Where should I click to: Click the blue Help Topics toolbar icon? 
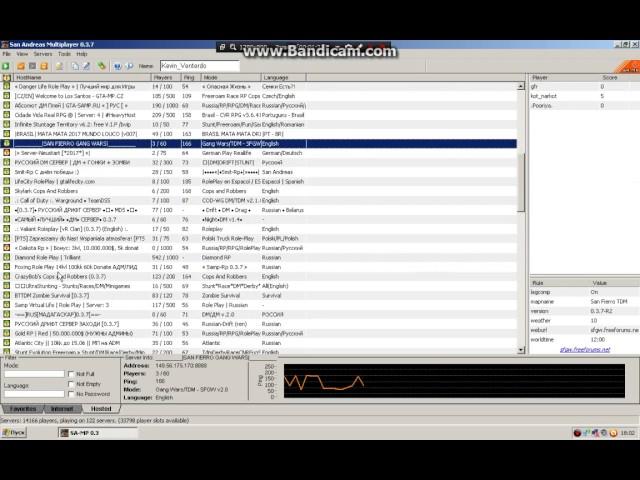coord(118,66)
